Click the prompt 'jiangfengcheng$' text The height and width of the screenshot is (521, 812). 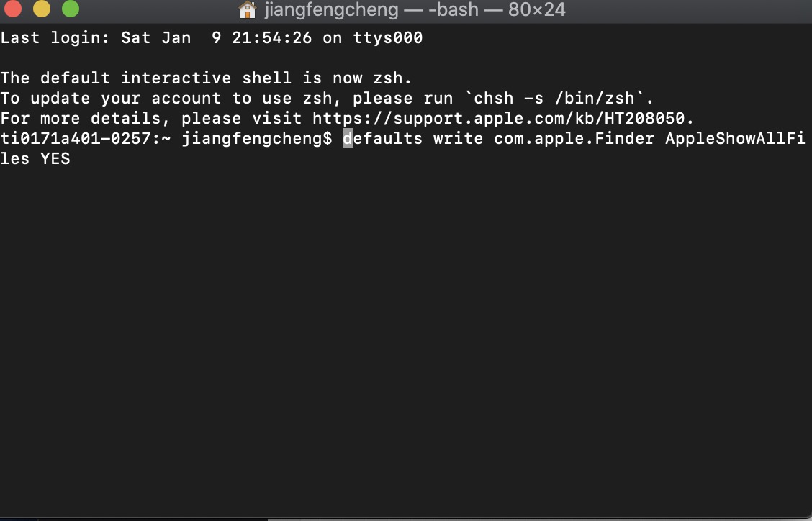pyautogui.click(x=257, y=138)
